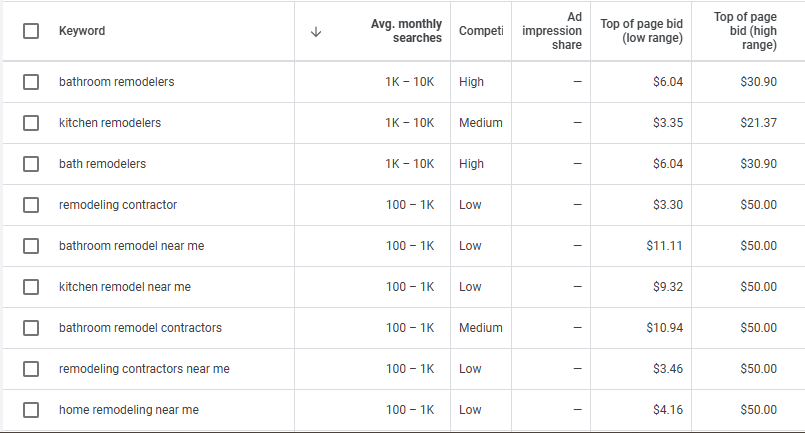
Task: Click Top of page bid high range header
Action: [x=745, y=31]
